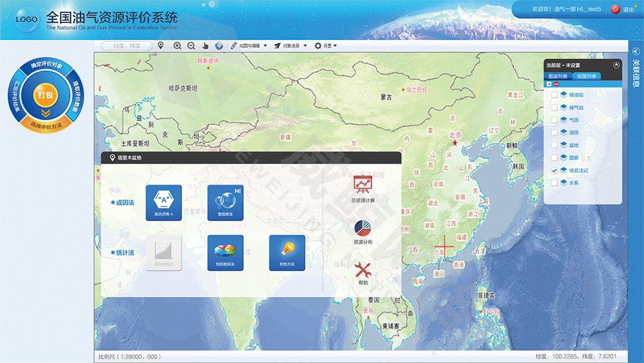Screen dimensions: 644x363
Task: Click the 打包 wheel down chevrons
Action: click(46, 113)
